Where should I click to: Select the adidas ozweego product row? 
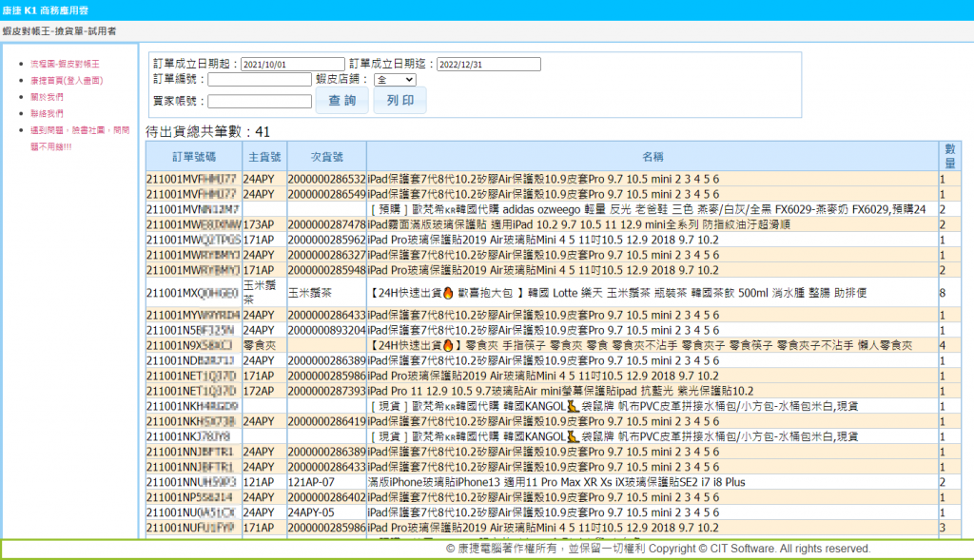pyautogui.click(x=652, y=208)
